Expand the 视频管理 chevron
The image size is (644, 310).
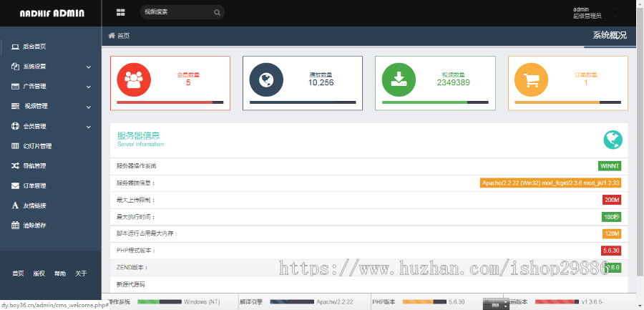pos(89,107)
